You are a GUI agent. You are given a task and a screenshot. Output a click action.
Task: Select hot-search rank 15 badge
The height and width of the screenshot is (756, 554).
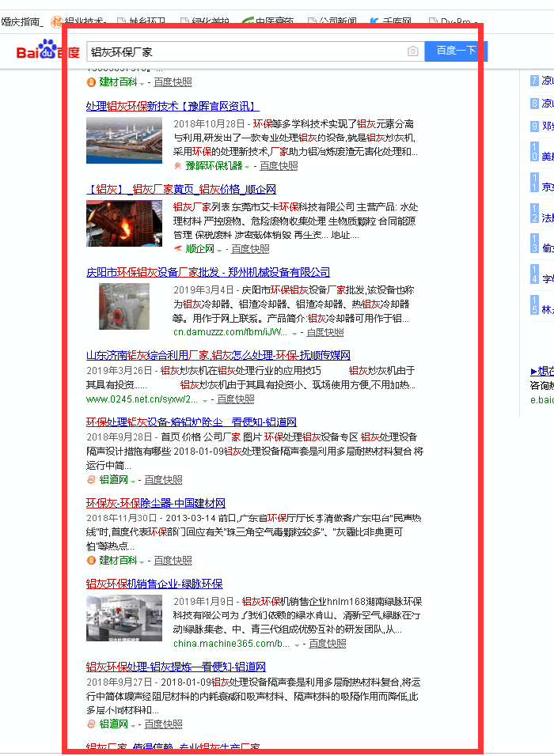(534, 304)
